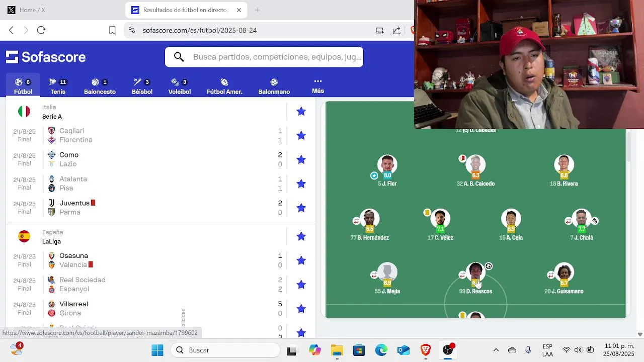Select player A. B. Caicedo in lineup

coord(475,171)
